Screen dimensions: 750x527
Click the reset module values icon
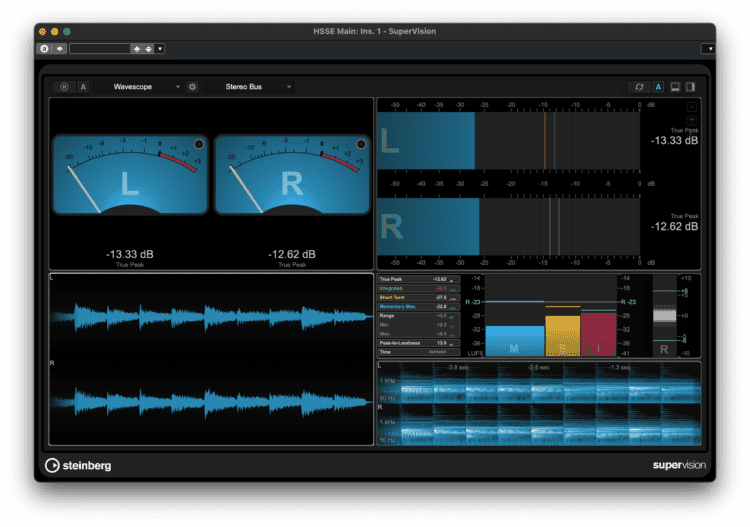pos(639,87)
